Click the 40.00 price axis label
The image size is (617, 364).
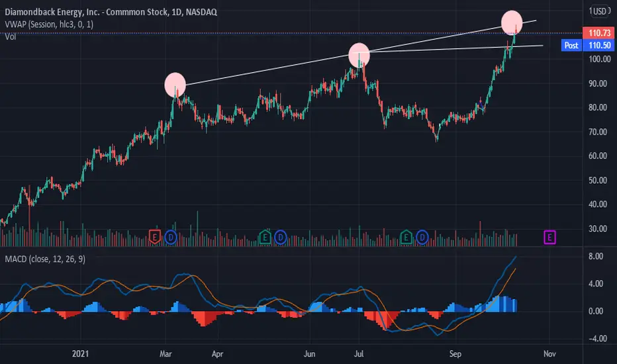click(599, 205)
